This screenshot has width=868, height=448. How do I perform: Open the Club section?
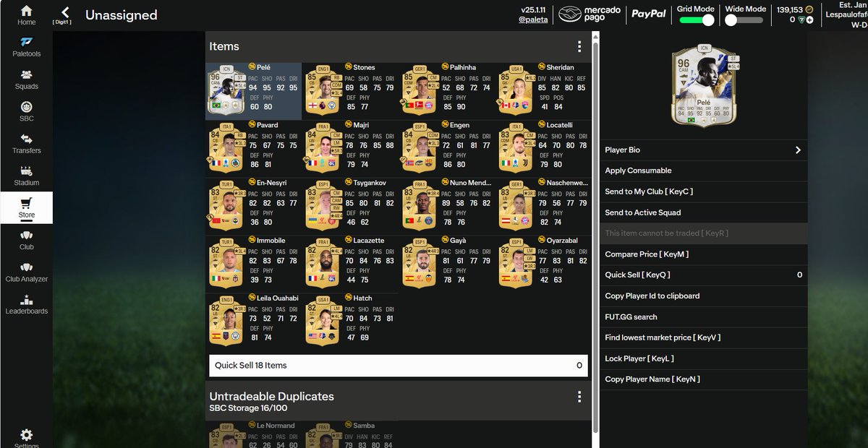[x=26, y=239]
